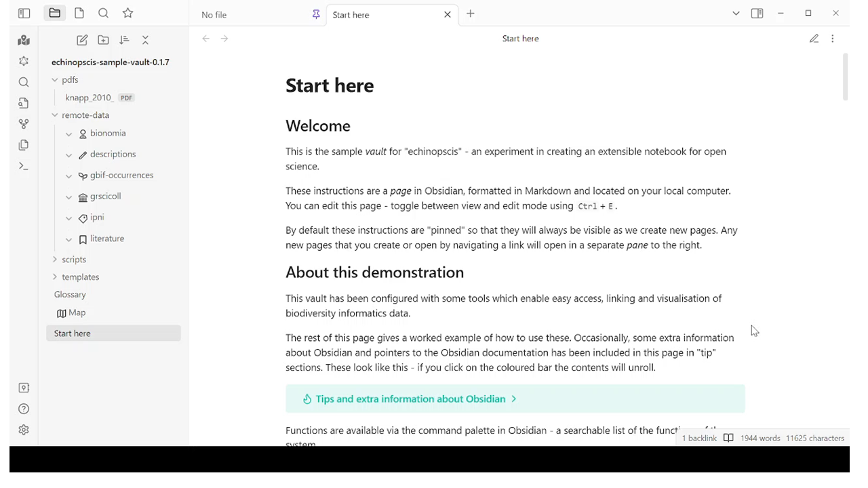
Task: Collapse the remote-data folder
Action: click(55, 115)
